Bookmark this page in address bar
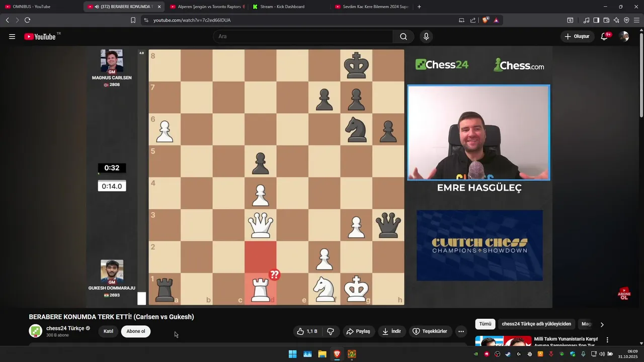This screenshot has width=644, height=362. 133,20
